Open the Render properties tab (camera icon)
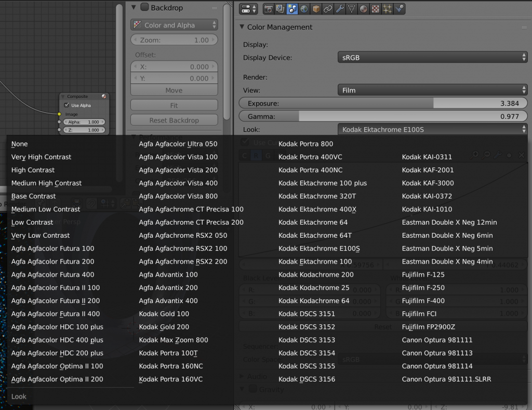532x410 pixels. pyautogui.click(x=269, y=9)
